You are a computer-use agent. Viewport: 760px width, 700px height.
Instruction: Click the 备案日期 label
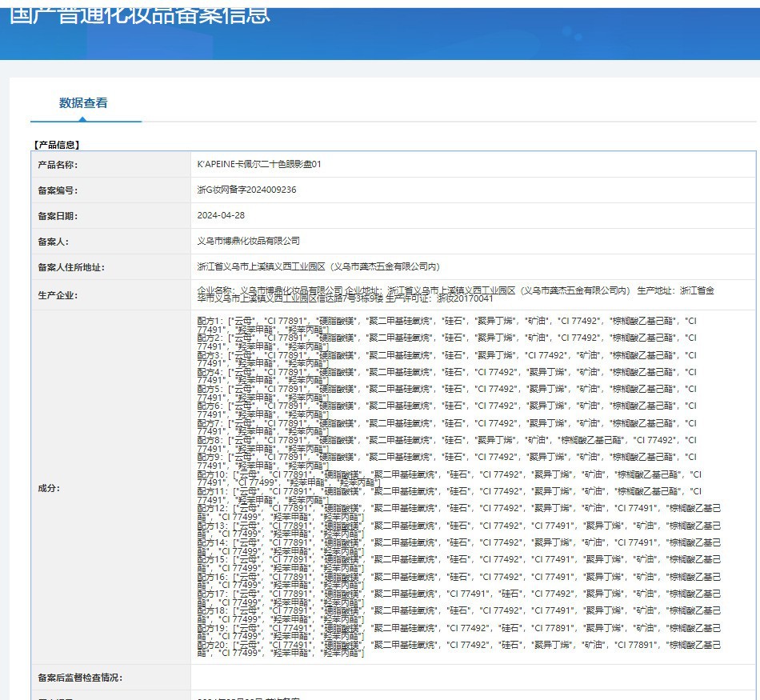pyautogui.click(x=58, y=216)
